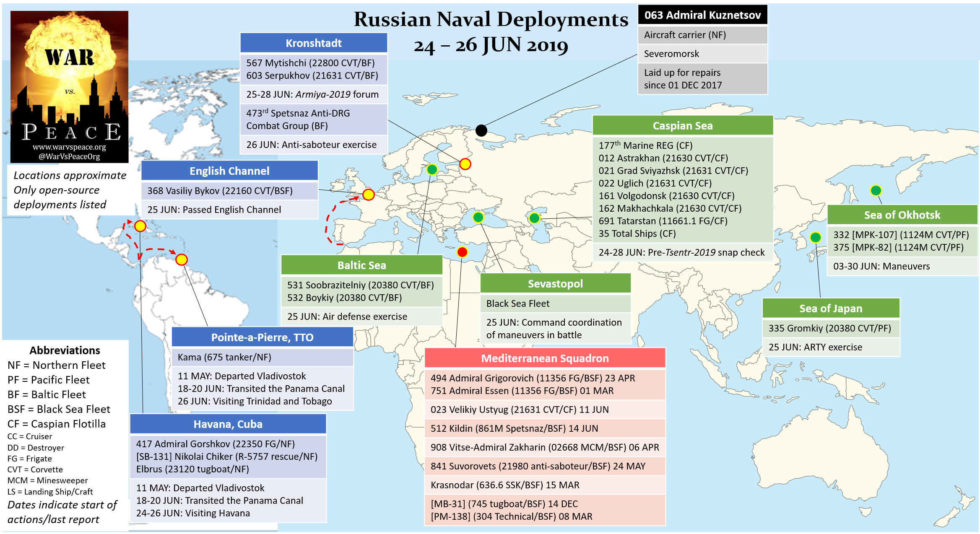Click '691 Tatarstan (11661.1 FG/CF)' line

663,221
